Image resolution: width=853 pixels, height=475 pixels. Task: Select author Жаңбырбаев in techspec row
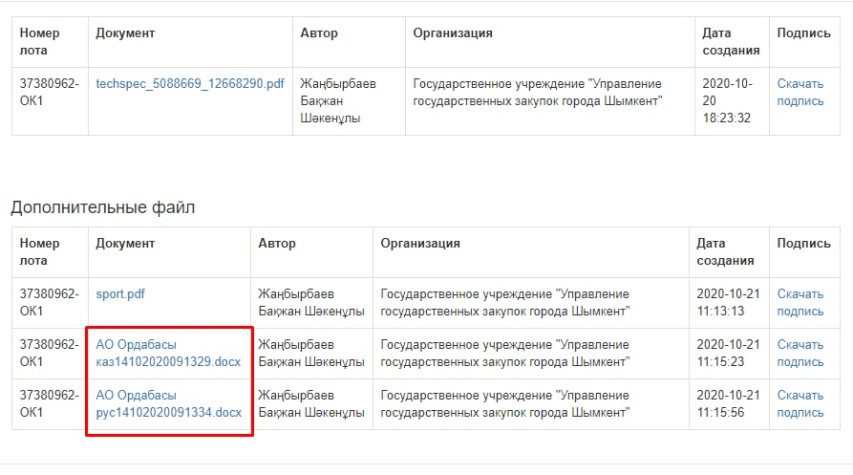[338, 101]
